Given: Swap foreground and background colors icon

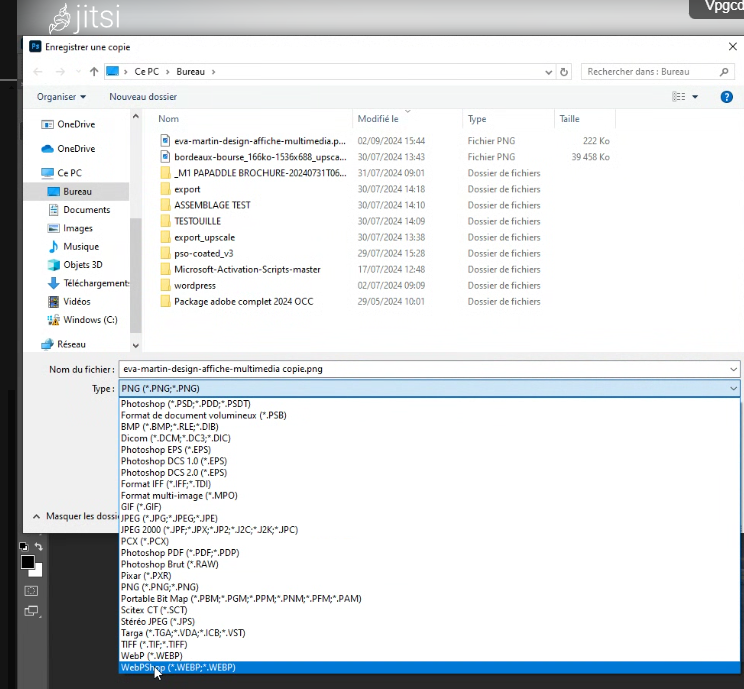Looking at the screenshot, I should [39, 547].
